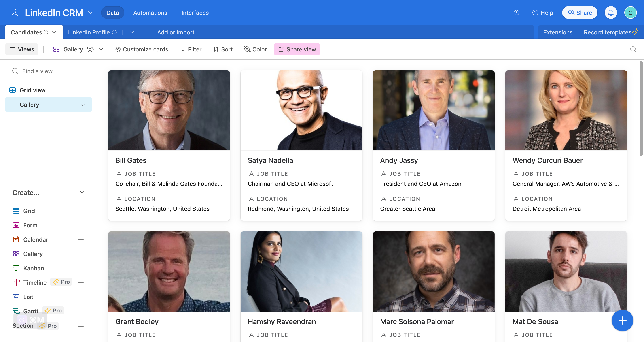Open Marc Solsona Palomar card photo
Viewport: 644px width, 342px height.
click(x=434, y=271)
